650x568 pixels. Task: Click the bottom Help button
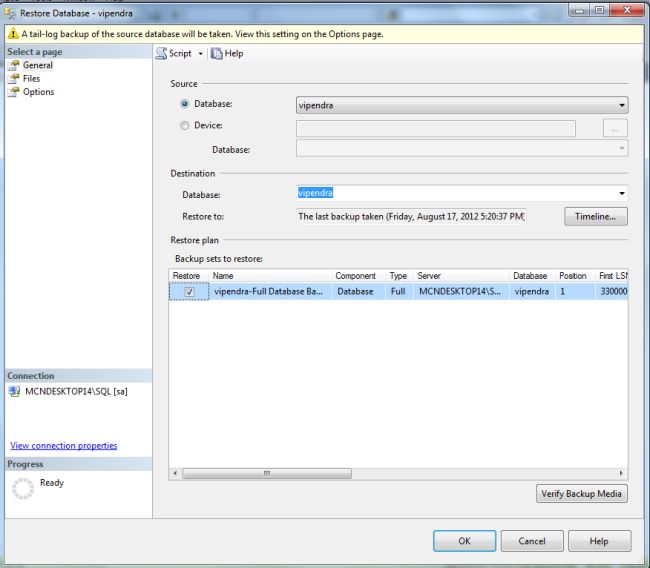[x=599, y=541]
